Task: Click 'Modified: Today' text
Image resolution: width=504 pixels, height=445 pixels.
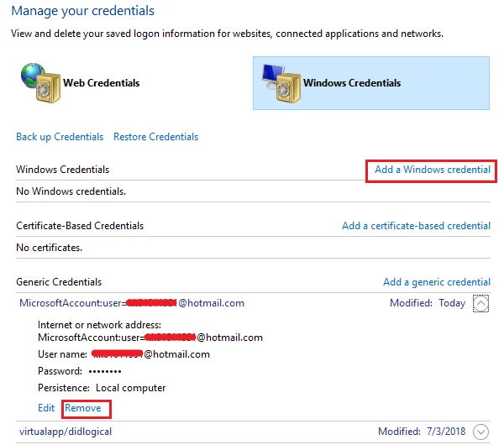Action: coord(428,303)
